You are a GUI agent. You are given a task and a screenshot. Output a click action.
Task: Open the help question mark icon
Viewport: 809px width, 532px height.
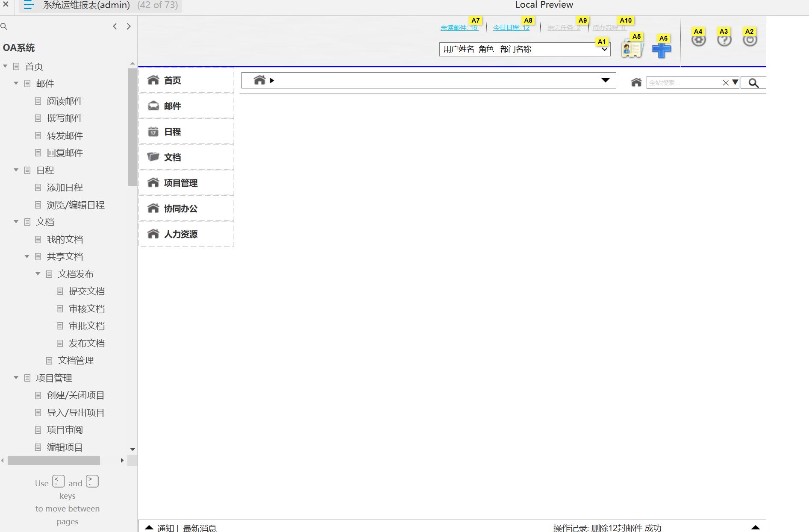tap(724, 40)
